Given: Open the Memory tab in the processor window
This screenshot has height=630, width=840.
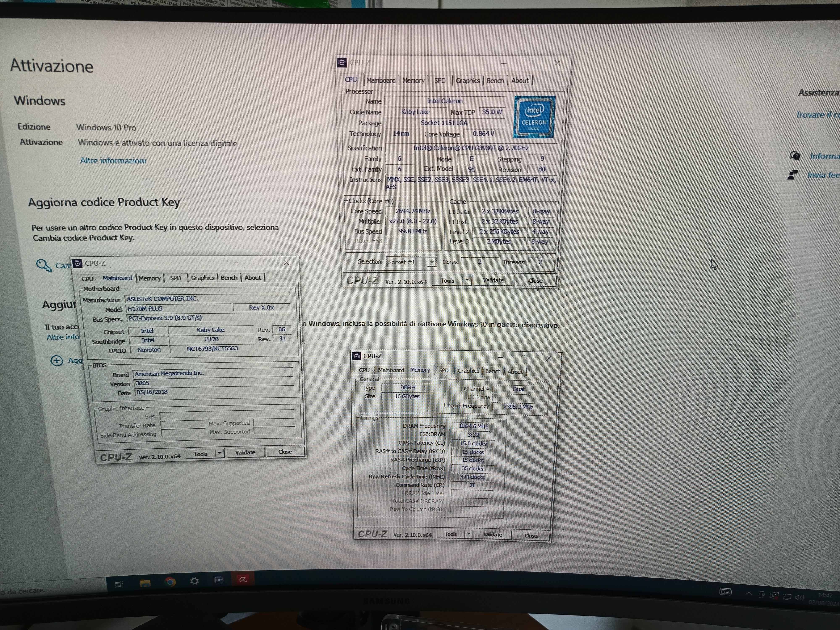Looking at the screenshot, I should [413, 80].
